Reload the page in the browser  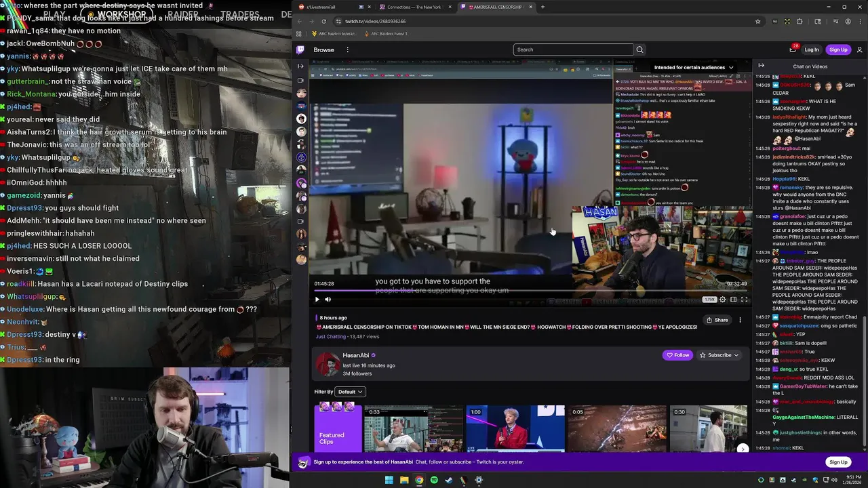click(x=323, y=21)
